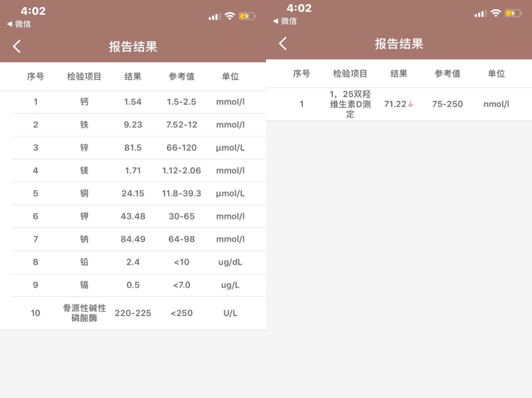Select the 检验项目 column header on left table

(84, 76)
